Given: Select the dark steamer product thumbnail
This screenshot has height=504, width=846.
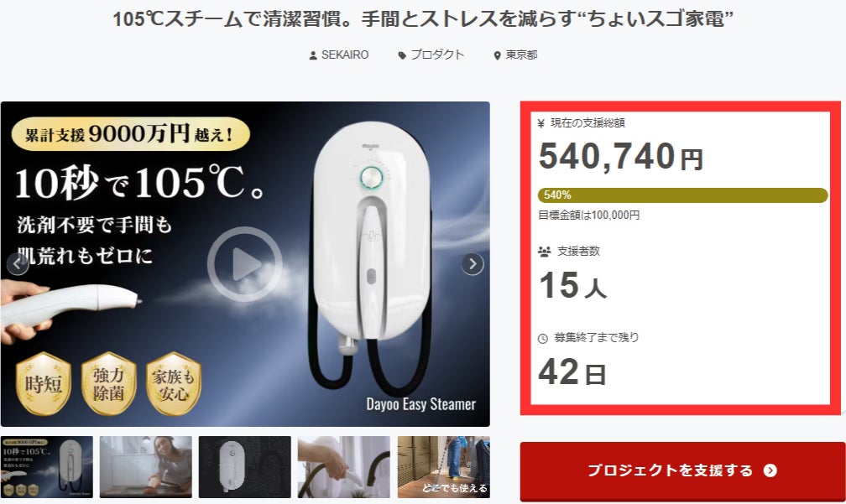Looking at the screenshot, I should point(245,467).
